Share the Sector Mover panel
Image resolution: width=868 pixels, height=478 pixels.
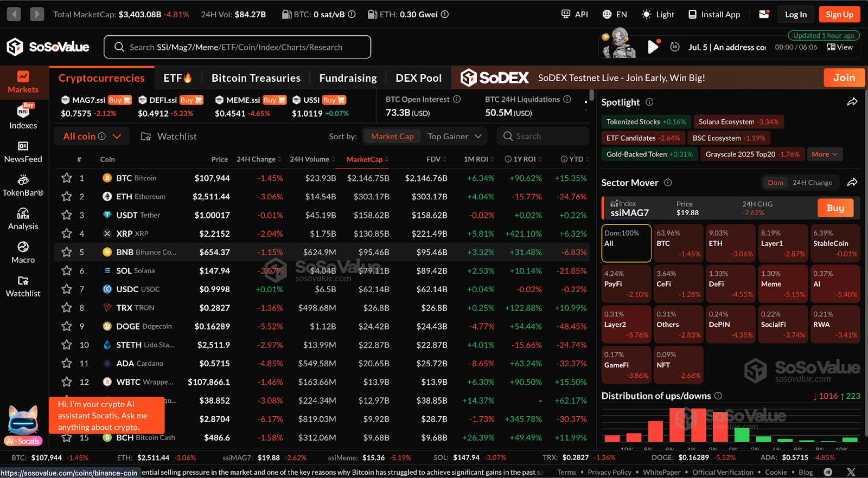(852, 183)
